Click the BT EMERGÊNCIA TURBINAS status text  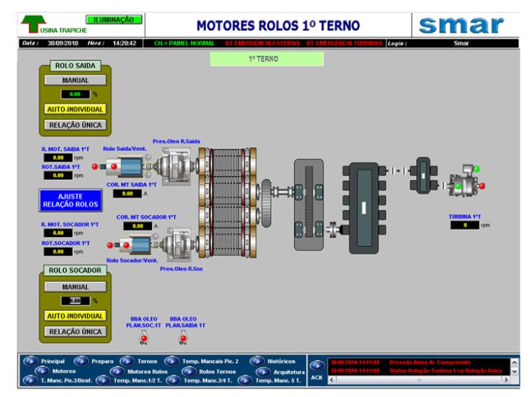pyautogui.click(x=344, y=43)
